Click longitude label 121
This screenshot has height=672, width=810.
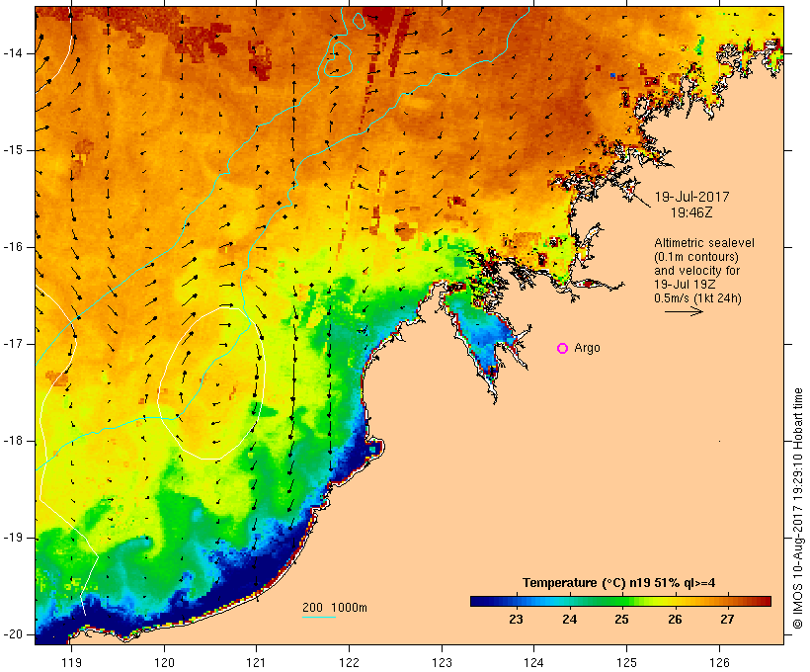point(256,662)
